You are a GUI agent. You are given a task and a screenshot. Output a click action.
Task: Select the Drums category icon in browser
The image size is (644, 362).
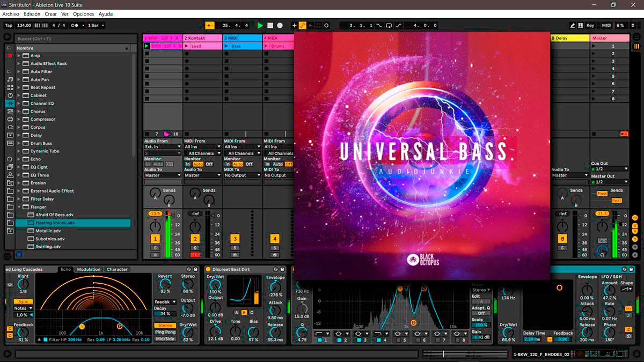[10, 87]
